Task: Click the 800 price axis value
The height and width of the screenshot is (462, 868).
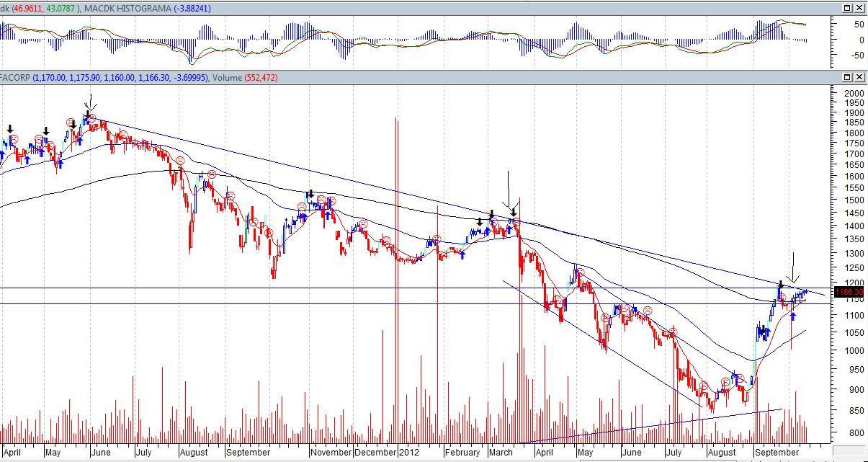Action: tap(855, 433)
